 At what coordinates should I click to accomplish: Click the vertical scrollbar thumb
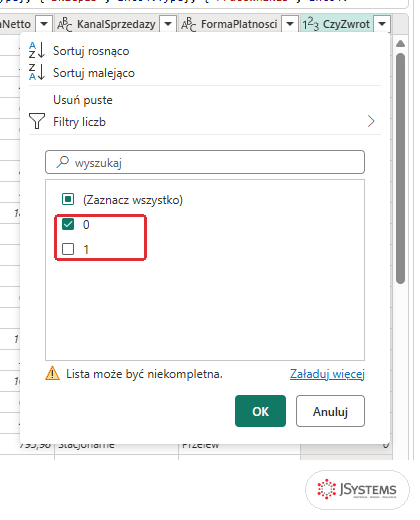[x=400, y=168]
